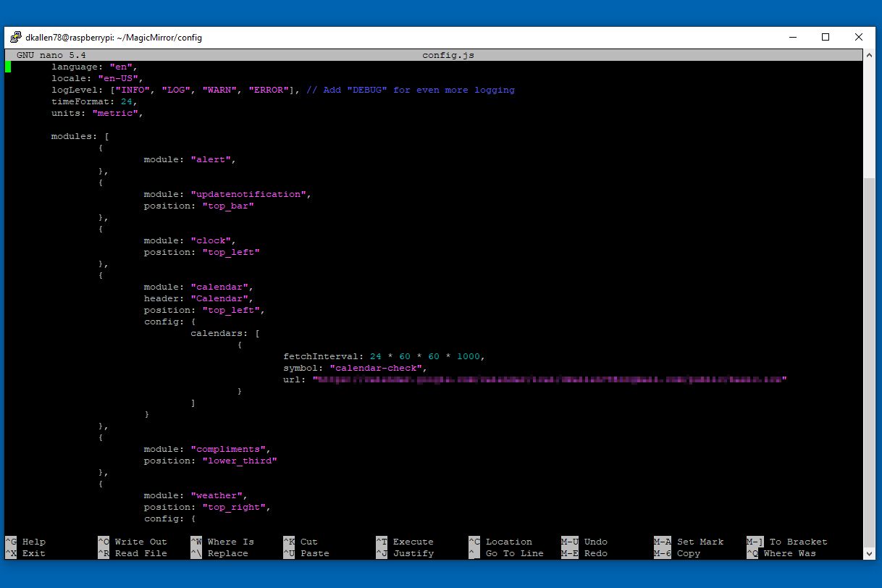This screenshot has height=588, width=882.
Task: Click the scrollbar down arrow
Action: point(870,553)
